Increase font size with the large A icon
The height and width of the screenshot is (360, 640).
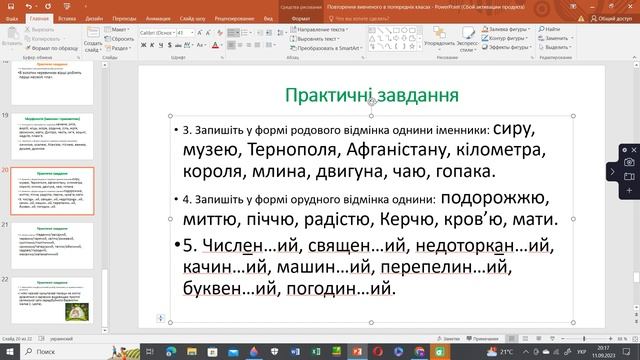[200, 33]
